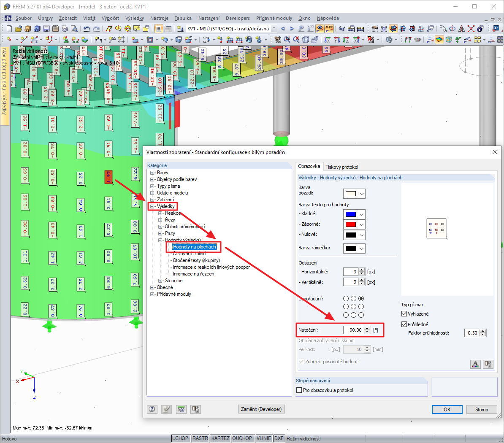Image resolution: width=504 pixels, height=443 pixels.
Task: Select view in Z direction icon
Action: tap(346, 40)
